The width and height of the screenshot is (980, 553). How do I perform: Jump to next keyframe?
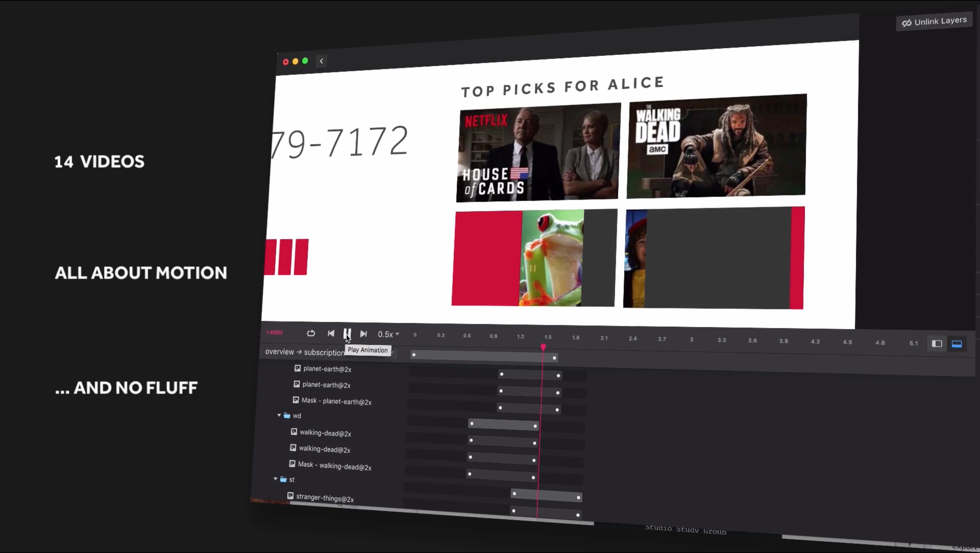(363, 334)
